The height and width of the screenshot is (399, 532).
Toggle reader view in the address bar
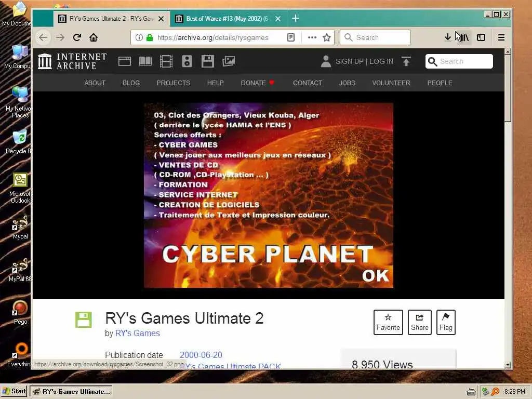click(291, 37)
